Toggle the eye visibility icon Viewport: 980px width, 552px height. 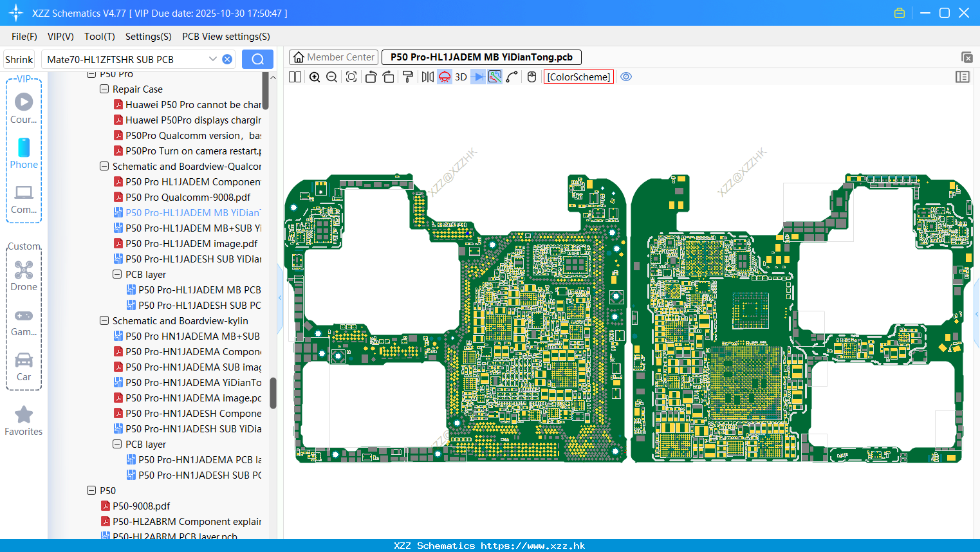626,77
